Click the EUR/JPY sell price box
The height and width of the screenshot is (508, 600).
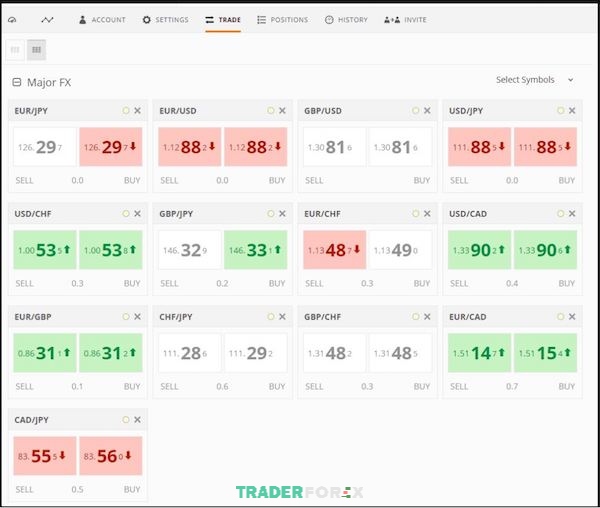click(45, 147)
